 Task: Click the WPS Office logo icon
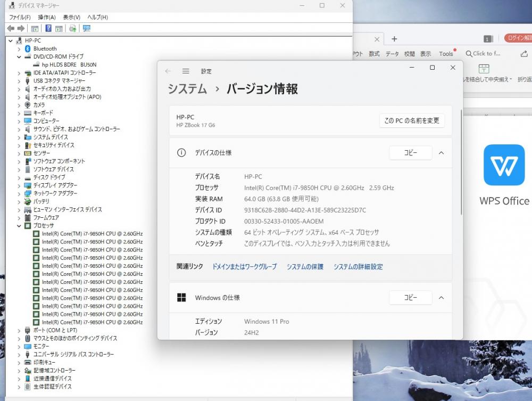pyautogui.click(x=504, y=165)
